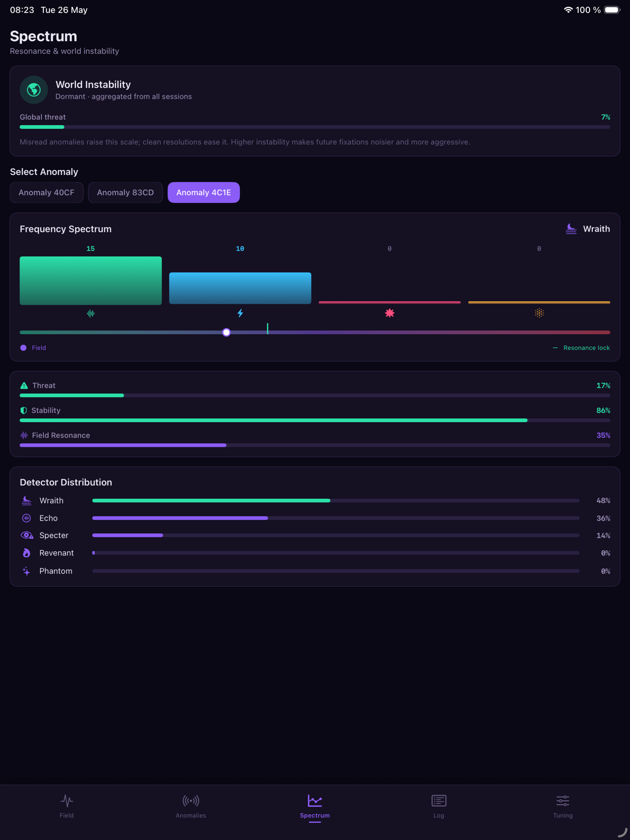
Task: Click the orange dotted particle icon
Action: coord(539,313)
